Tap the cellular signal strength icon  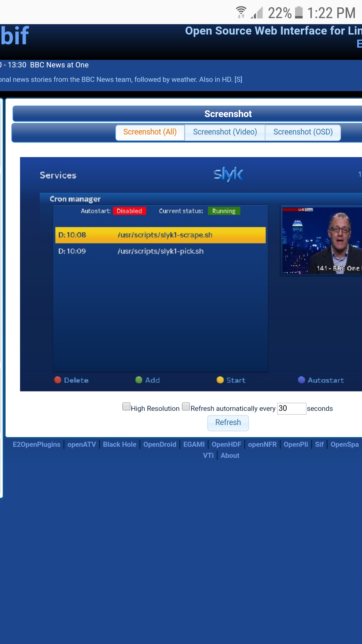(257, 12)
